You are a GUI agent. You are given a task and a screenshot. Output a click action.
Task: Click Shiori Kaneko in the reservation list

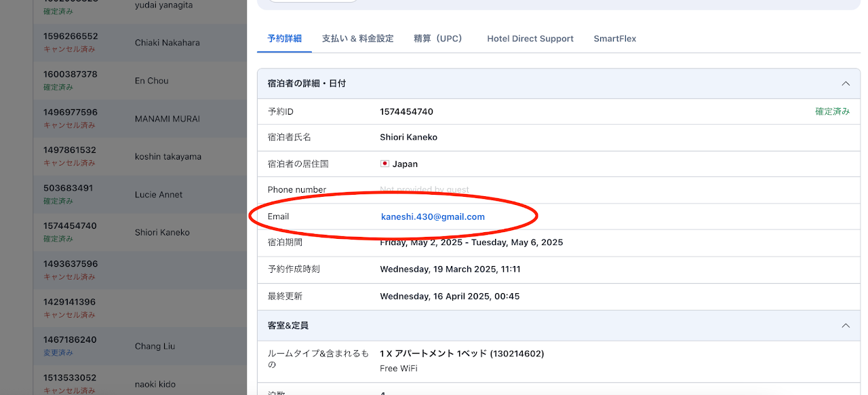point(162,233)
